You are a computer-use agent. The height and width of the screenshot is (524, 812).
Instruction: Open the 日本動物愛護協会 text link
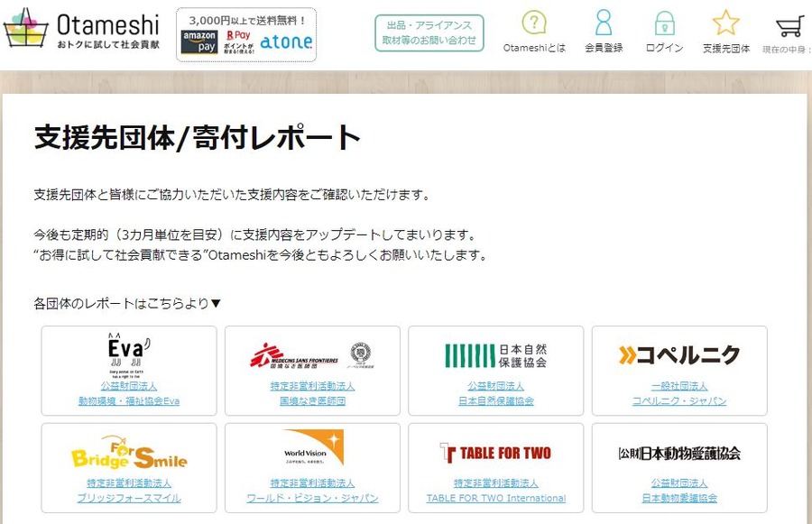679,498
